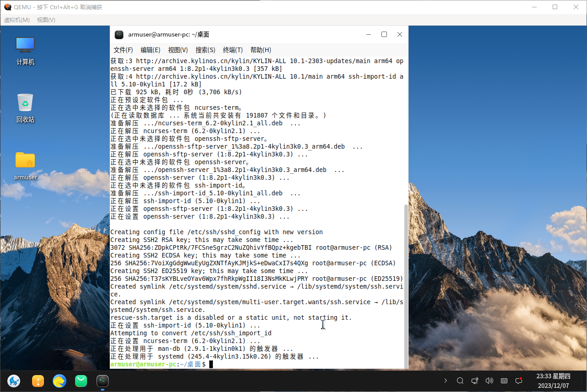Open the QEMU 视图(V) menu

click(x=46, y=20)
